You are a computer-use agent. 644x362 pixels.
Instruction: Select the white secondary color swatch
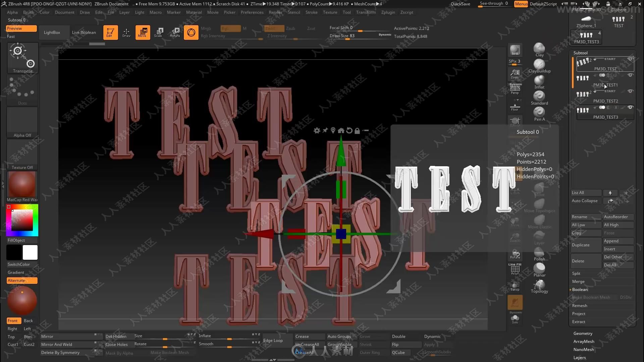coord(30,253)
